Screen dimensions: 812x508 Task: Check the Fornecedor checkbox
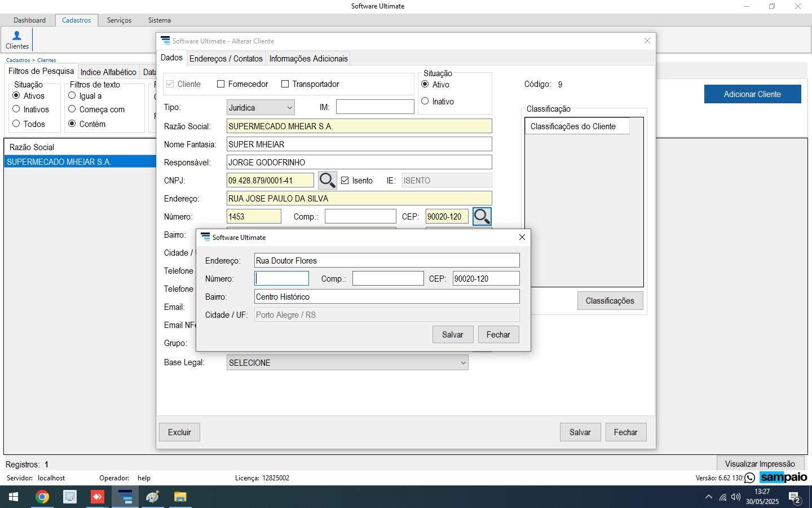click(x=220, y=84)
